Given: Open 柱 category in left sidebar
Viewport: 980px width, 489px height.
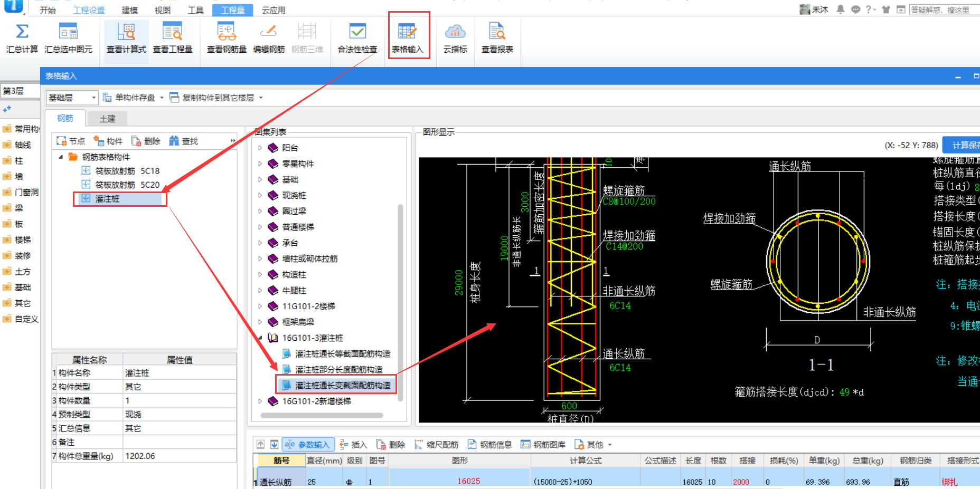Looking at the screenshot, I should (x=19, y=160).
